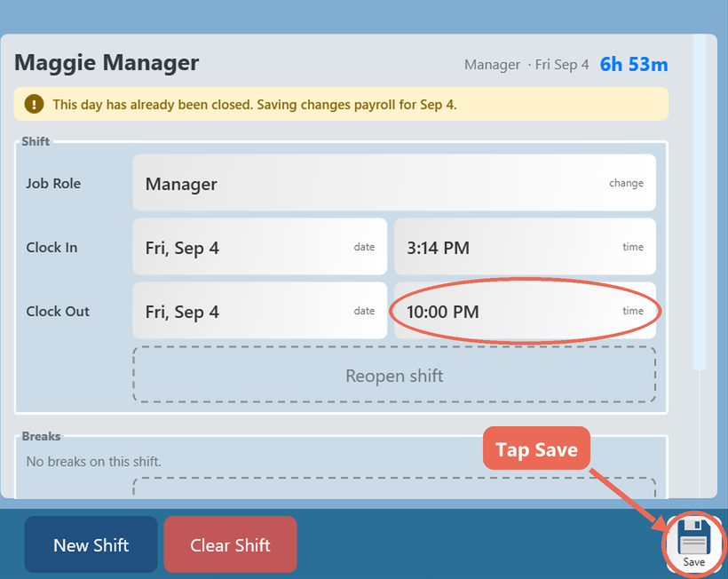Click the New Shift button
This screenshot has width=728, height=579.
(91, 544)
